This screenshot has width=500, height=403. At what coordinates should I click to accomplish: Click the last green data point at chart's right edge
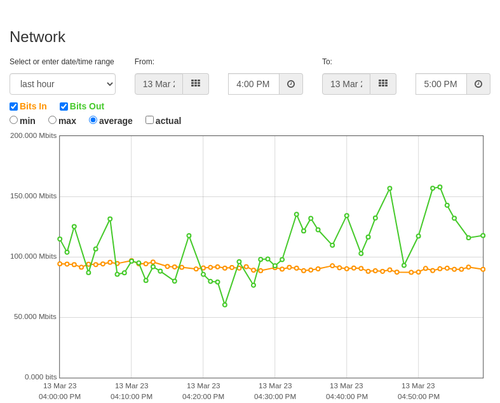483,236
